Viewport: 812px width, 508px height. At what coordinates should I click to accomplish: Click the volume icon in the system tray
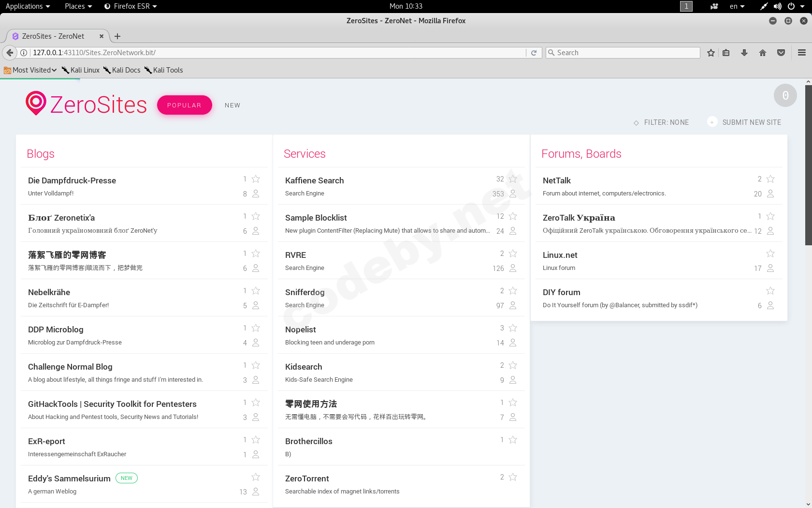pyautogui.click(x=777, y=6)
